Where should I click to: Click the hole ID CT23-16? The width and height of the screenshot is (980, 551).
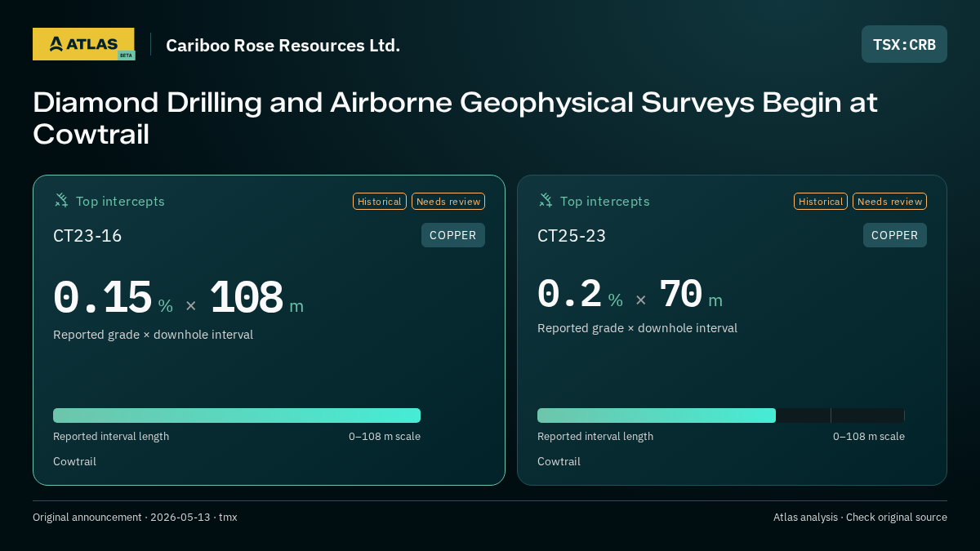click(x=87, y=236)
